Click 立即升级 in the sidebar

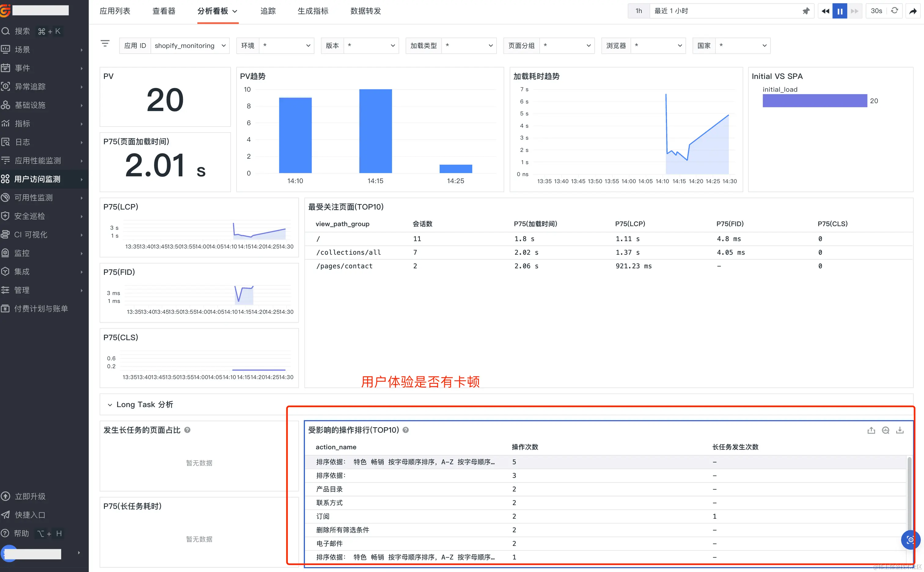30,496
